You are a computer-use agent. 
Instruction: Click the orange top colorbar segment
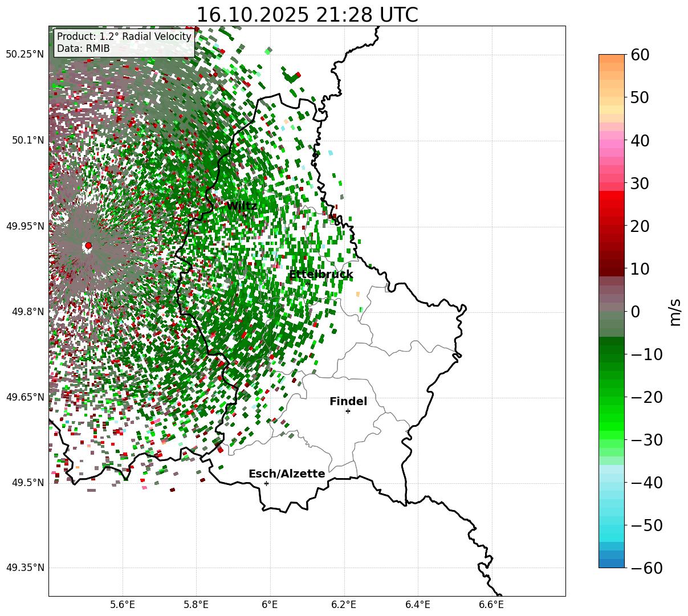click(x=612, y=59)
